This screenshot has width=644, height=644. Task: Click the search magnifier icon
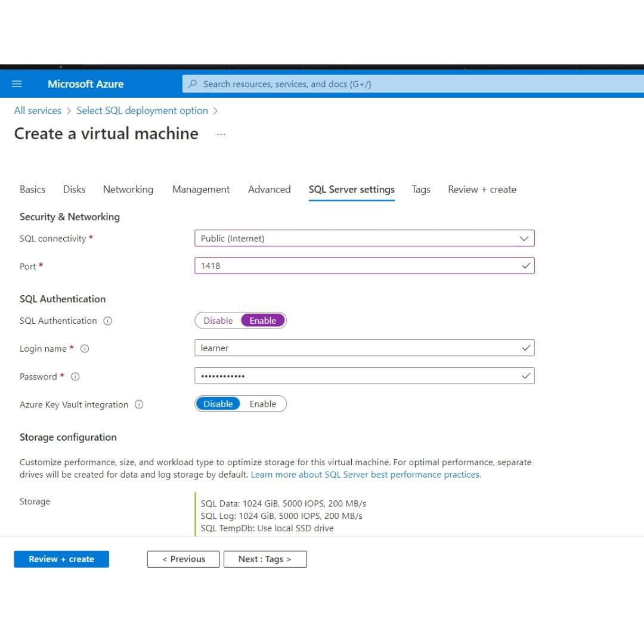192,84
